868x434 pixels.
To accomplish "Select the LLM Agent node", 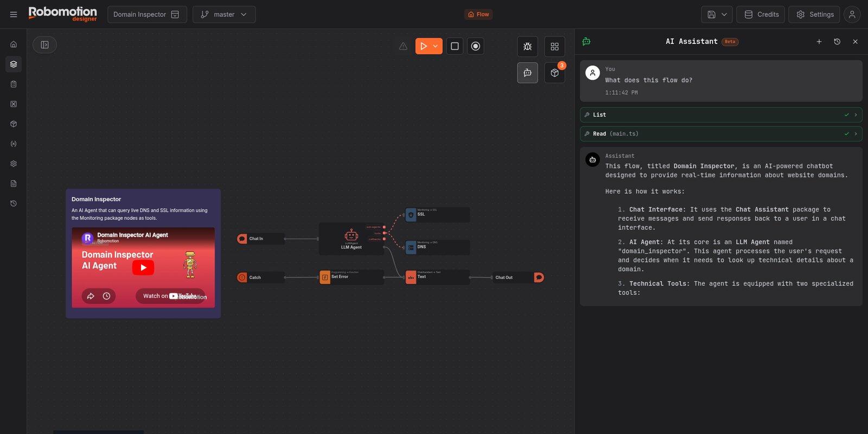I will 351,239.
